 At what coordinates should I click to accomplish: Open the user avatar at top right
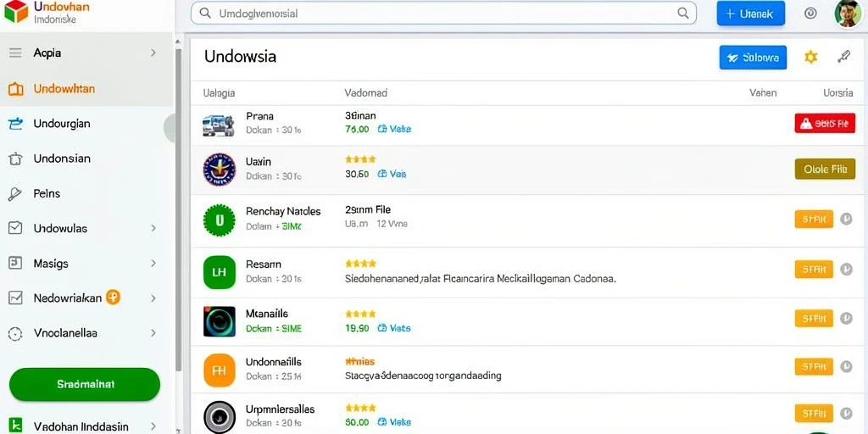click(848, 14)
